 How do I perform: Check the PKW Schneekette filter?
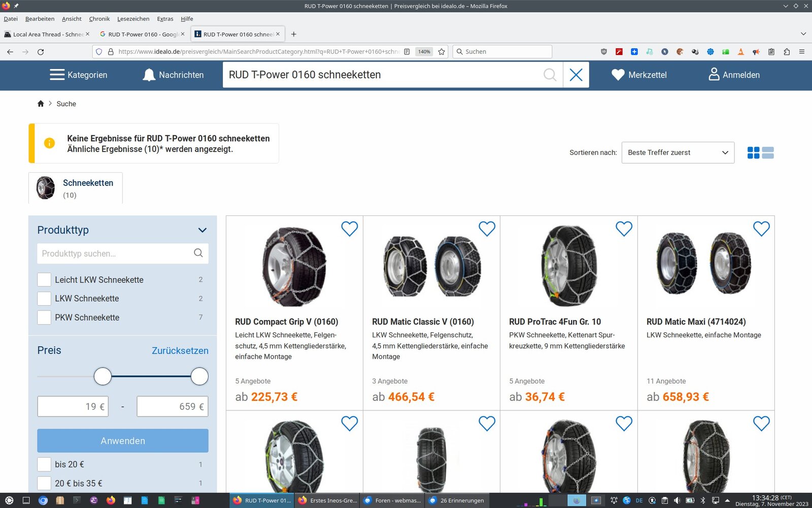pos(44,317)
